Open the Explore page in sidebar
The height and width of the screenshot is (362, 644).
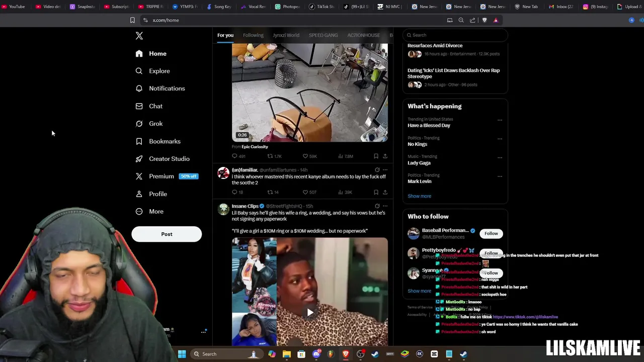point(153,71)
